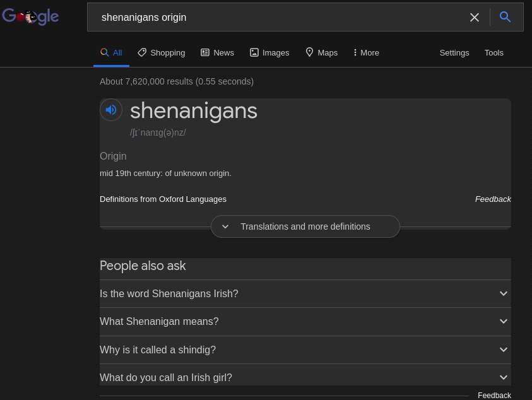This screenshot has height=400, width=532.
Task: Clear the search box with X icon
Action: (475, 17)
